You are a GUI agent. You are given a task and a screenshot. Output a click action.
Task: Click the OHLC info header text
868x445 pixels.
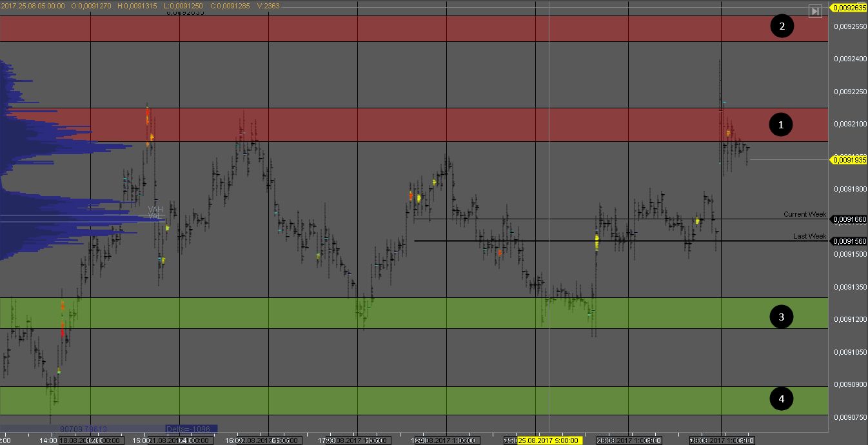(141, 5)
